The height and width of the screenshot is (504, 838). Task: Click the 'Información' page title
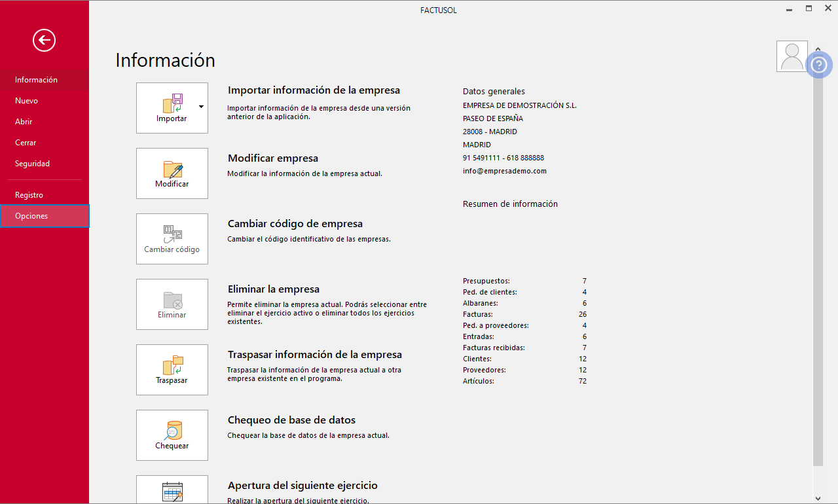165,60
